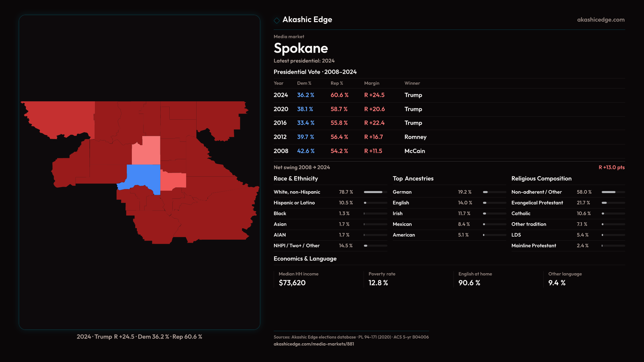Click the Religious Composition section heading
Screen dimensions: 644x362
[541, 179]
